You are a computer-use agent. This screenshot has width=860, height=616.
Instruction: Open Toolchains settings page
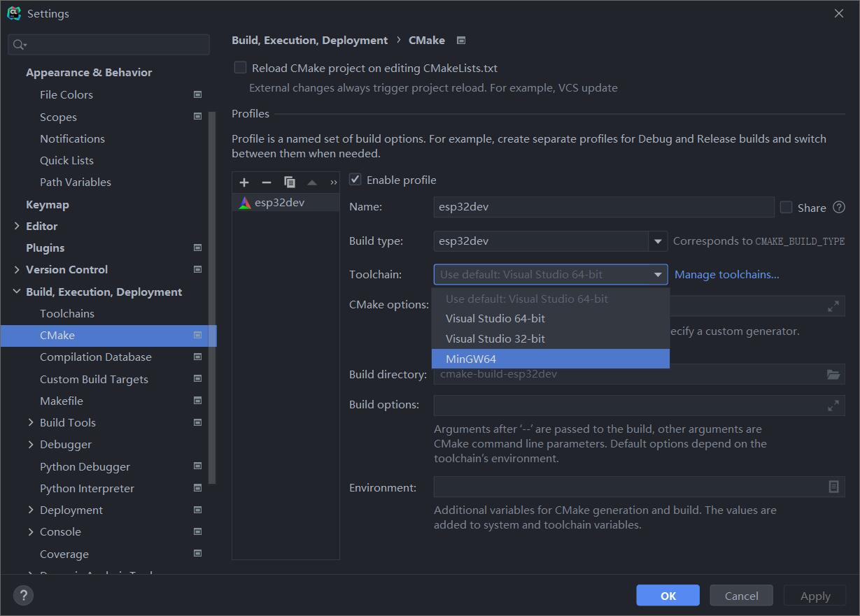point(67,313)
